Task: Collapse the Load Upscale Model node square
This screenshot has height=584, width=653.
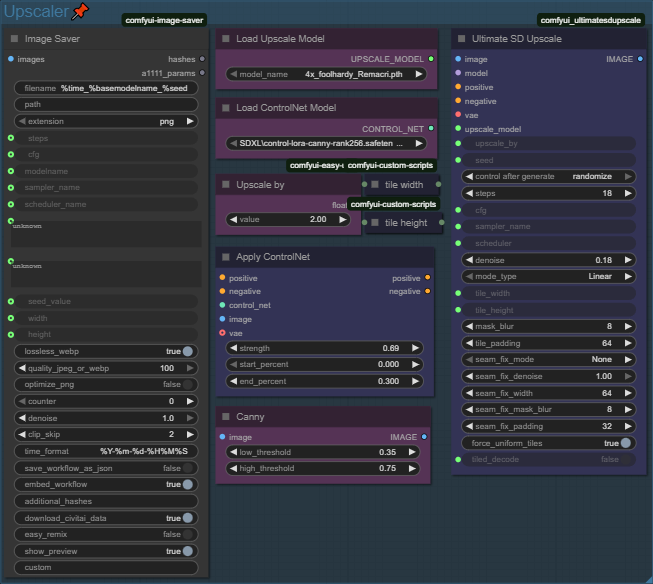Action: 226,39
